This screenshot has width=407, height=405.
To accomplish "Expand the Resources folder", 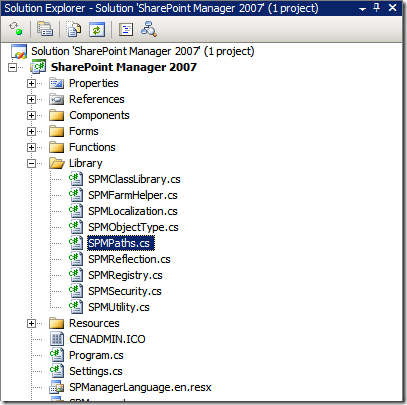I will point(31,323).
